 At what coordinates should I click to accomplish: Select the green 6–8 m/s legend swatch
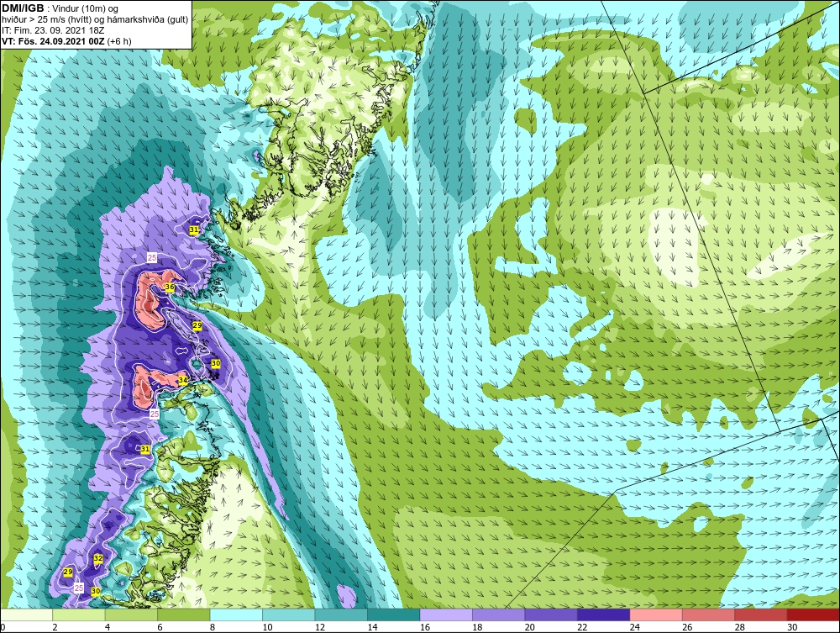tap(184, 615)
